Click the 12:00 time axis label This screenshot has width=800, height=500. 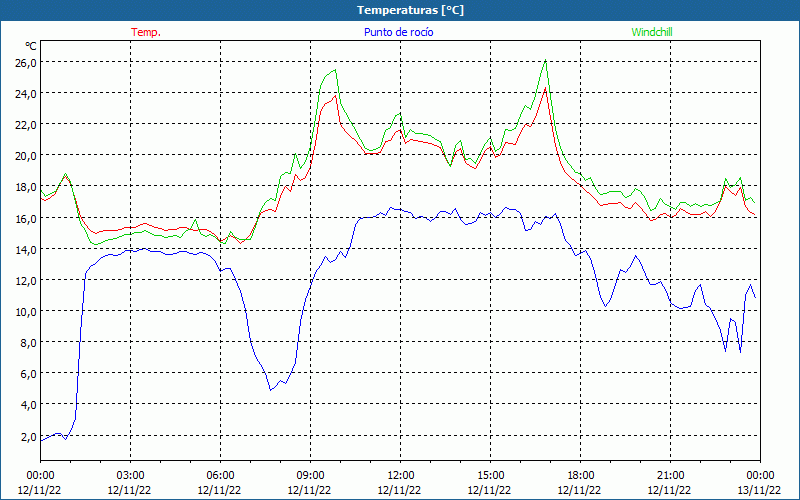[401, 476]
